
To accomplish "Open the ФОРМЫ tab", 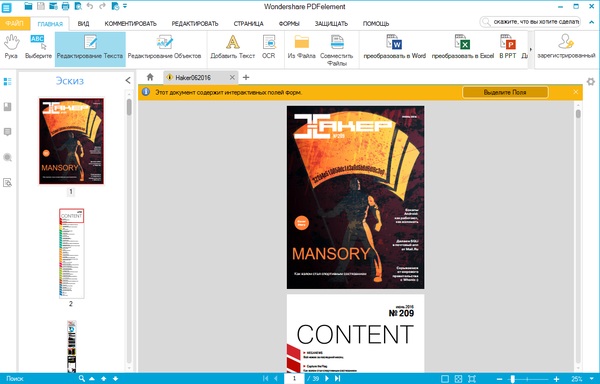I will (x=289, y=24).
